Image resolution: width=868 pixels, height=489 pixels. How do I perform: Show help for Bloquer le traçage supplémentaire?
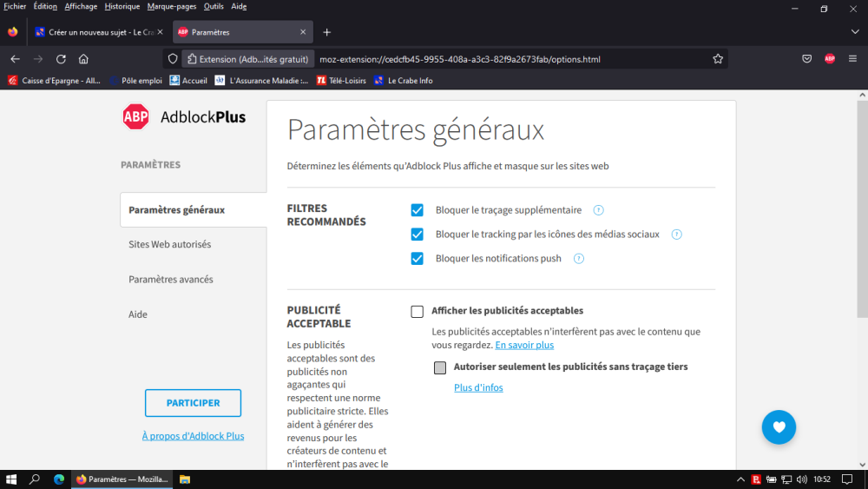598,210
